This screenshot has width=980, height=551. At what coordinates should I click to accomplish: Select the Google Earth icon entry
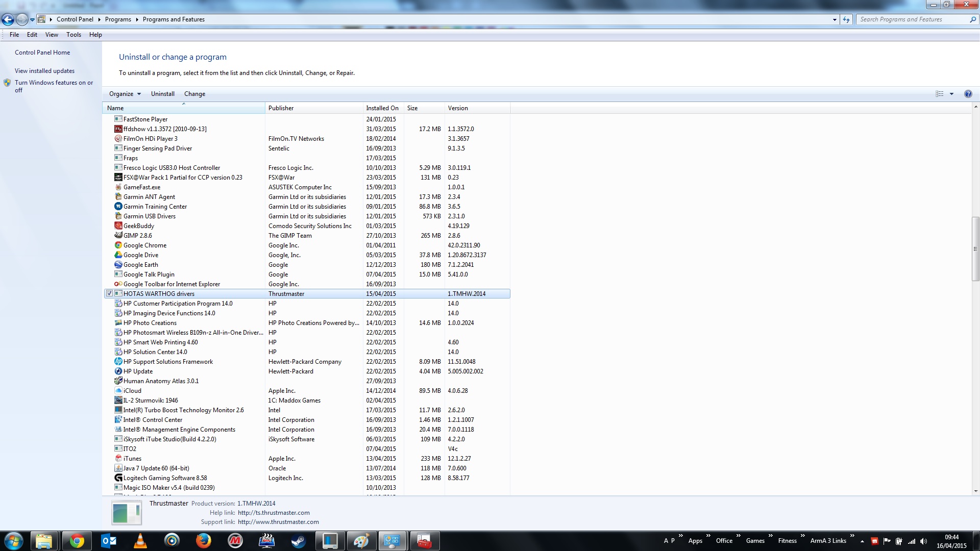tap(118, 265)
